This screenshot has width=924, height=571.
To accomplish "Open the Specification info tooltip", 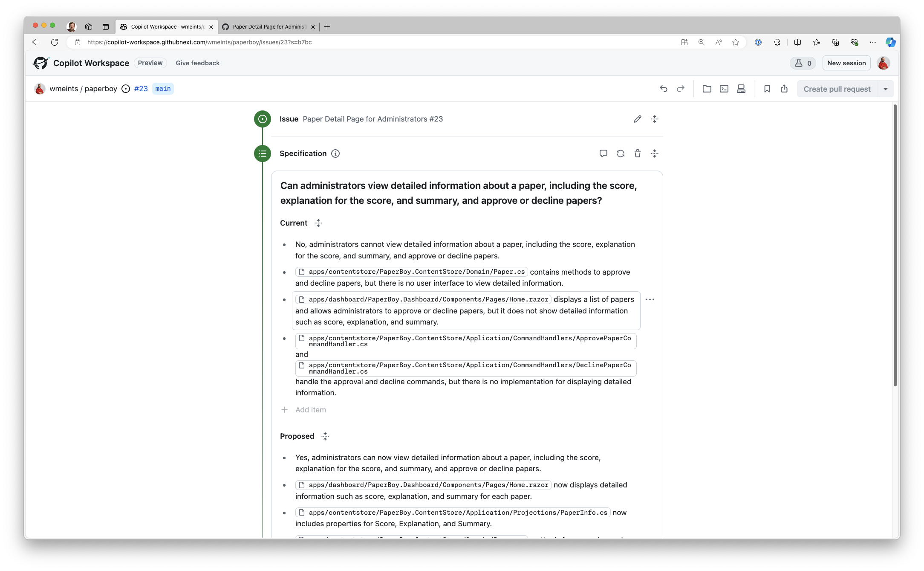I will (x=335, y=153).
